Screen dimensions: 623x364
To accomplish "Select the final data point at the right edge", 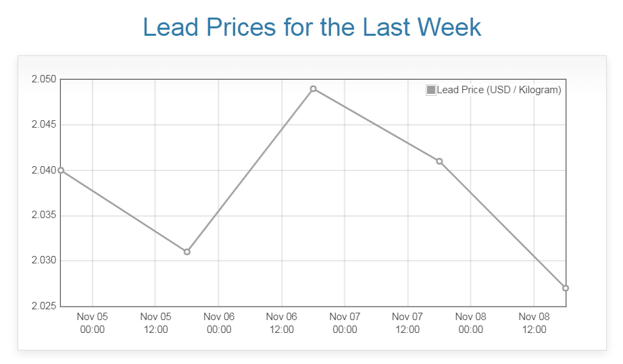I will (x=566, y=288).
